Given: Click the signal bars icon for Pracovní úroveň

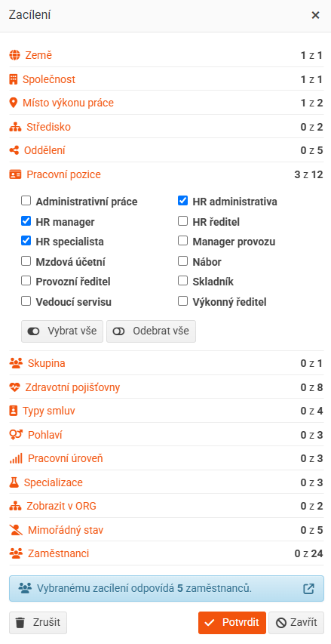Looking at the screenshot, I should (16, 459).
